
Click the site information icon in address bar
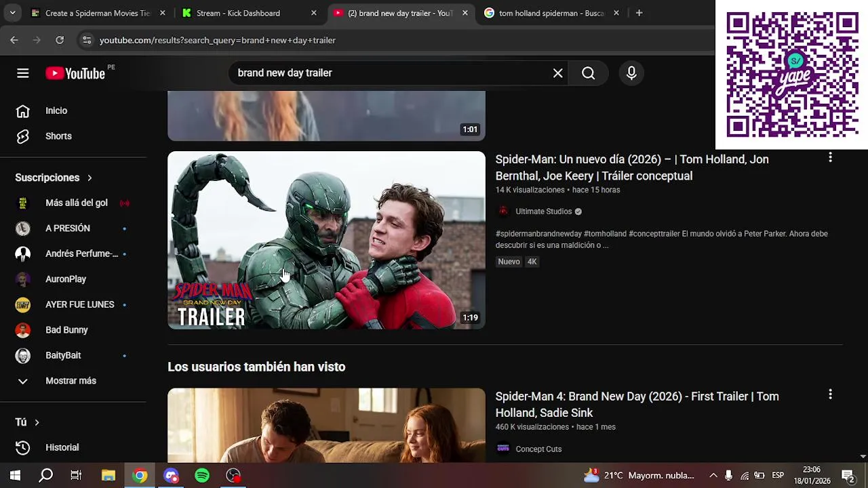87,40
